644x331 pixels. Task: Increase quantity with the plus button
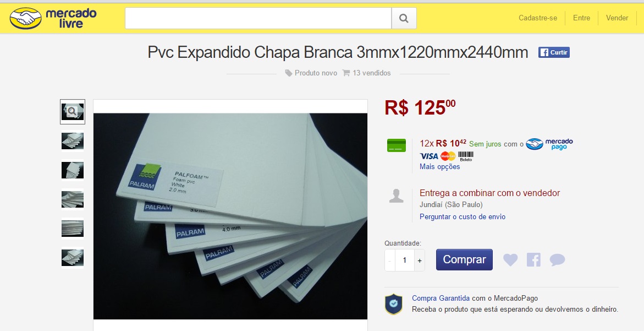coord(419,261)
